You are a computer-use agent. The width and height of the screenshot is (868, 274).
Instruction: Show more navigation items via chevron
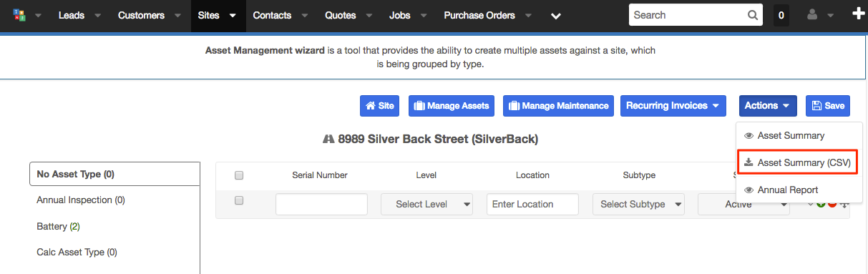pyautogui.click(x=556, y=16)
